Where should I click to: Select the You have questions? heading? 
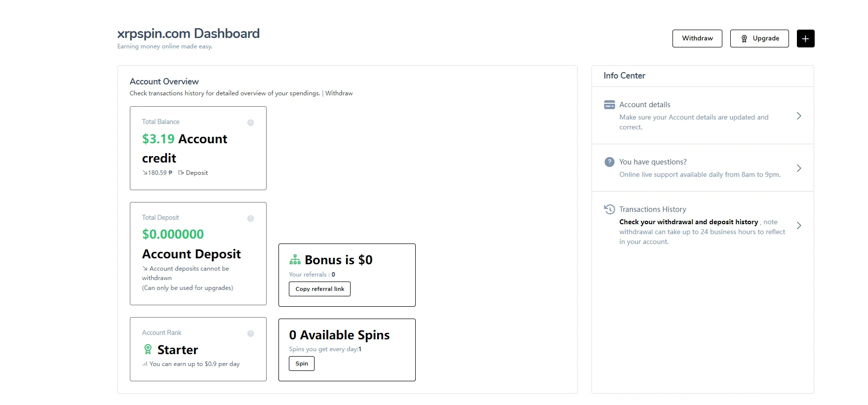pos(653,162)
